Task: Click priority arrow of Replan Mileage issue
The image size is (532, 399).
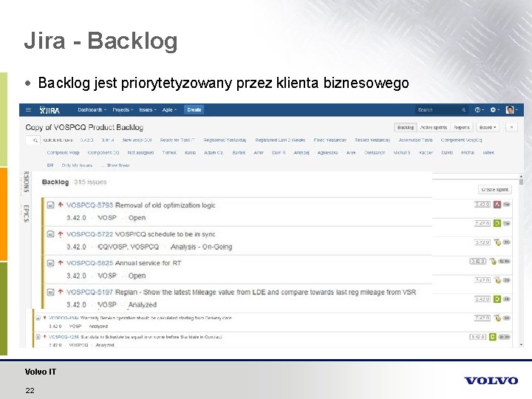Action: coord(61,291)
